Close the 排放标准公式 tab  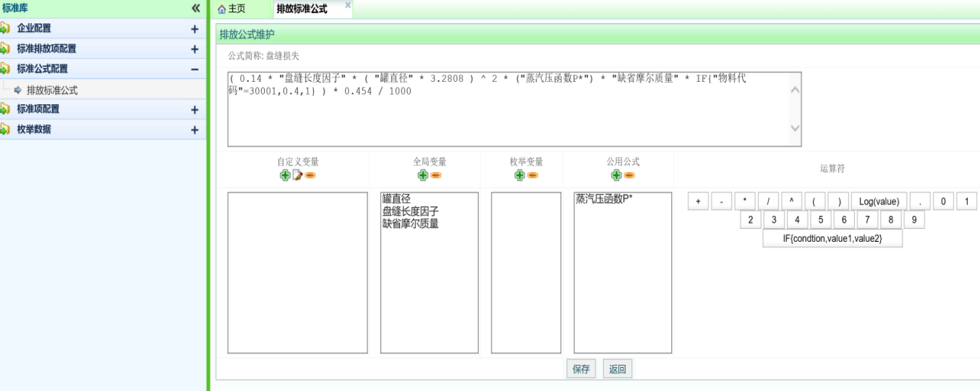pyautogui.click(x=348, y=5)
